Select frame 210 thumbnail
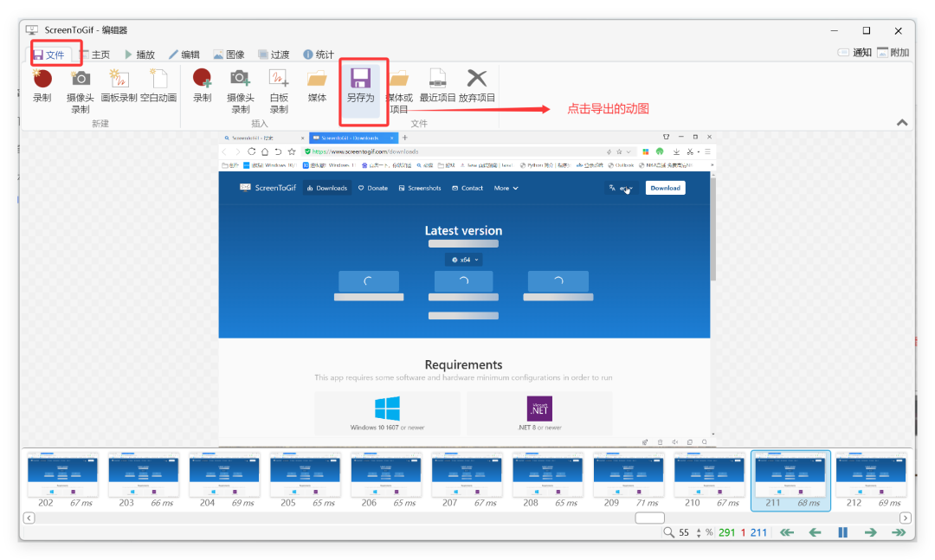Screen dimensions: 935x560 (710, 480)
